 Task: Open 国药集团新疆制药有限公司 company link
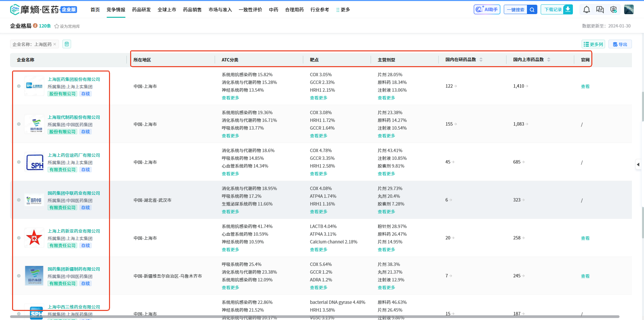tap(74, 269)
